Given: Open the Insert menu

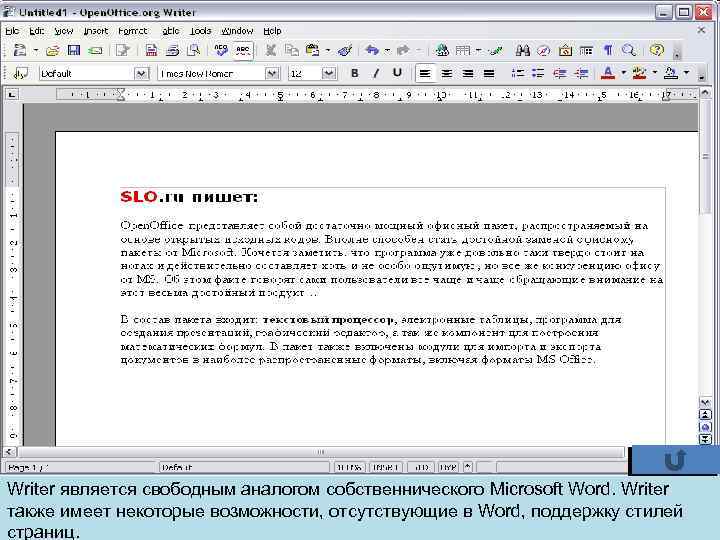Looking at the screenshot, I should pos(96,31).
